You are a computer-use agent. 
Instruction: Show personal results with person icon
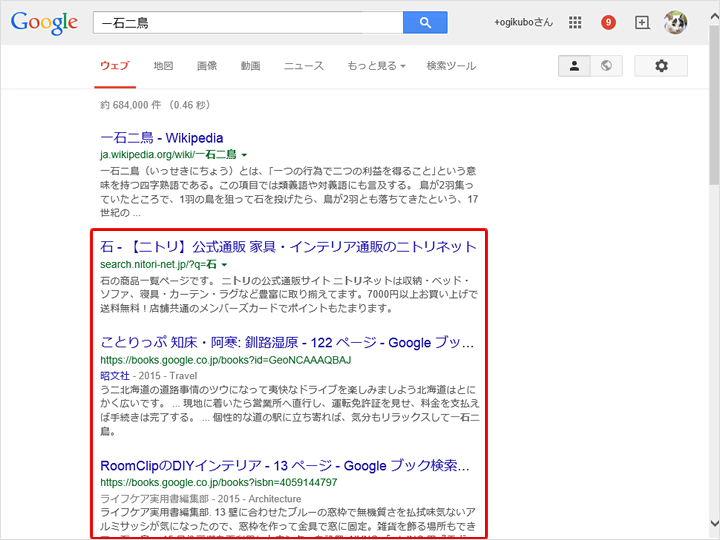coord(574,66)
